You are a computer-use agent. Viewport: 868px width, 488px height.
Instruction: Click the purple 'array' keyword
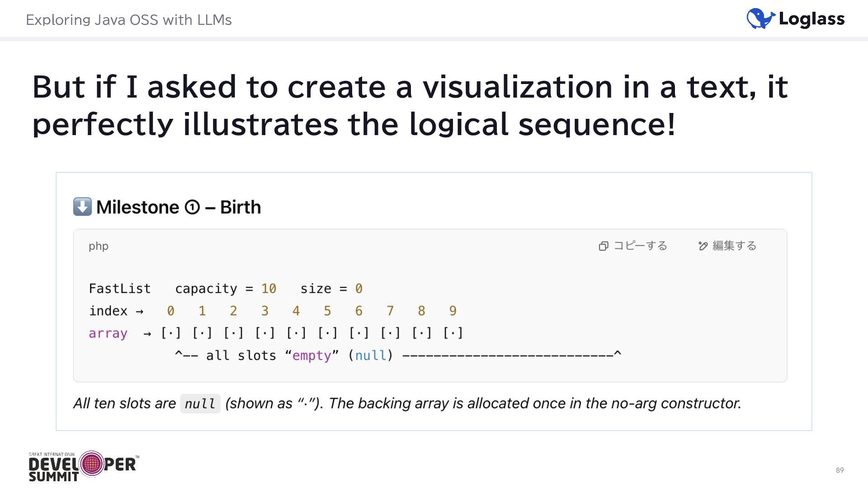(108, 333)
